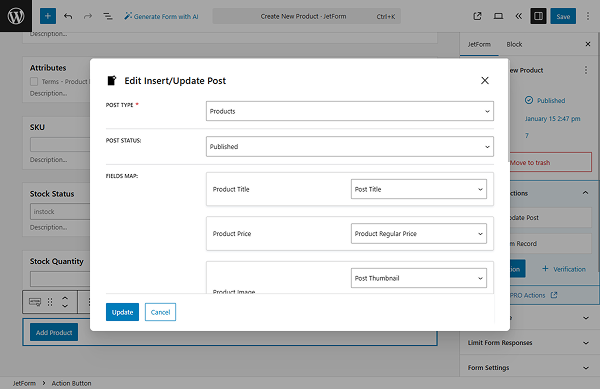Open the document overview list
Screen dimensions: 600x389
pyautogui.click(x=108, y=16)
